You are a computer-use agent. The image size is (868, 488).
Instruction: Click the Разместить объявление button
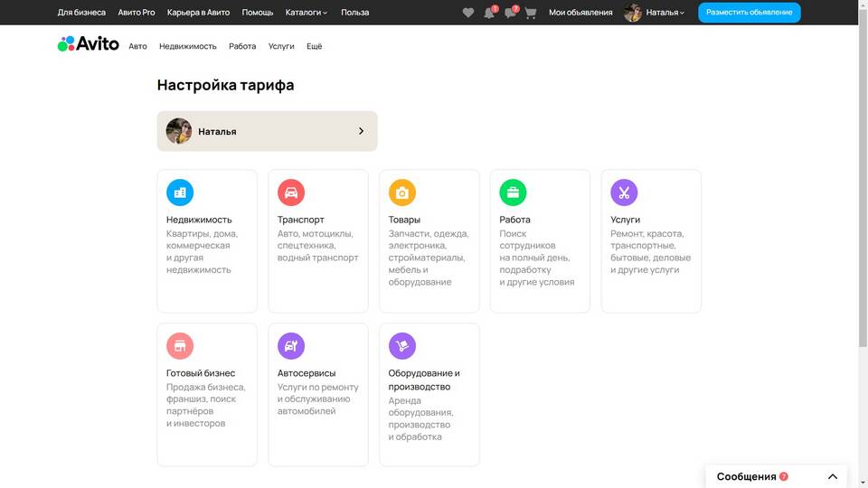749,13
